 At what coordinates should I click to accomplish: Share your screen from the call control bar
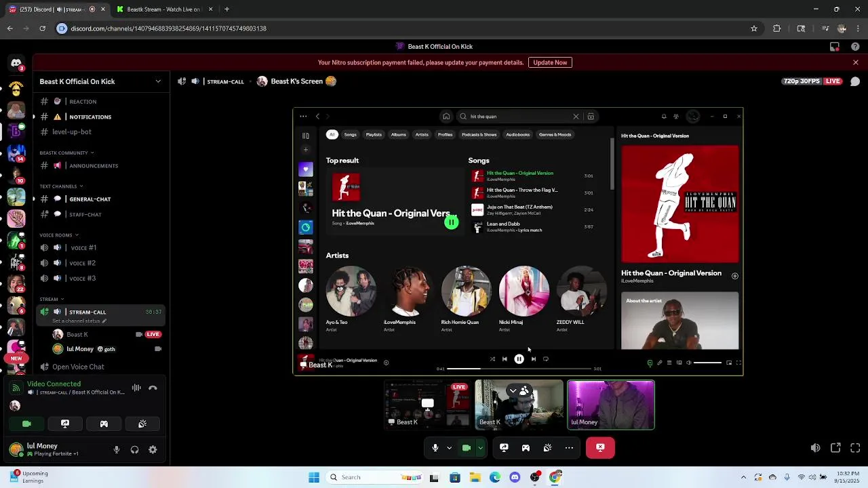pos(504,447)
